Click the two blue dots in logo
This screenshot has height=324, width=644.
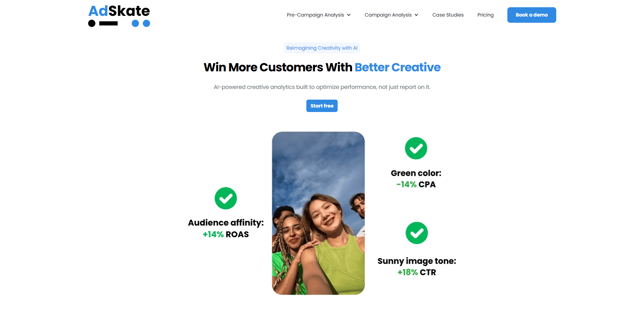pos(141,23)
